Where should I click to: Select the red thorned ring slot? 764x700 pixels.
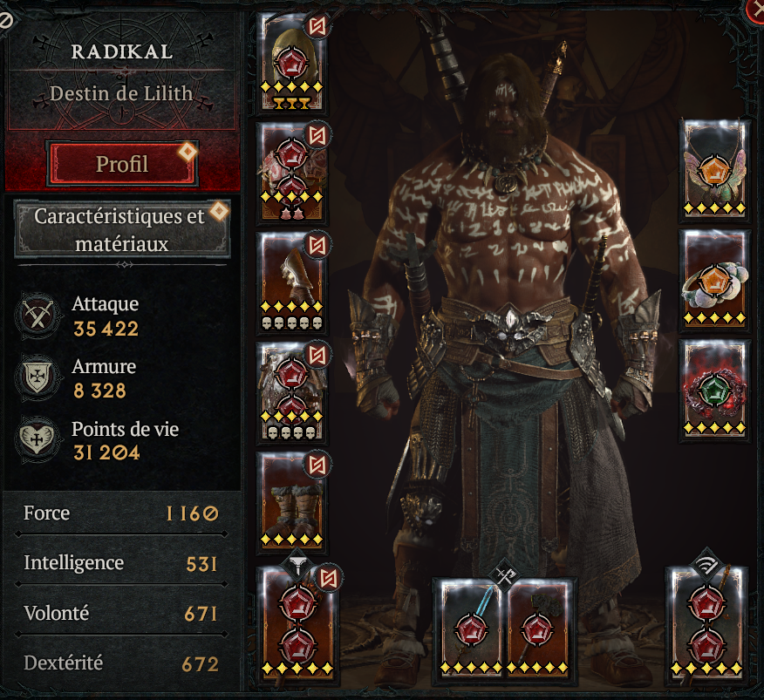[x=714, y=390]
